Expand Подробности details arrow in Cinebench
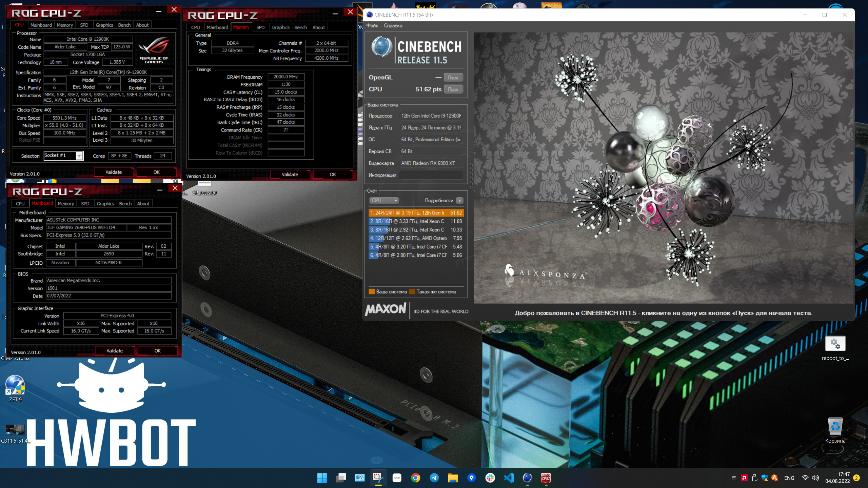The width and height of the screenshot is (868, 488). click(x=460, y=201)
